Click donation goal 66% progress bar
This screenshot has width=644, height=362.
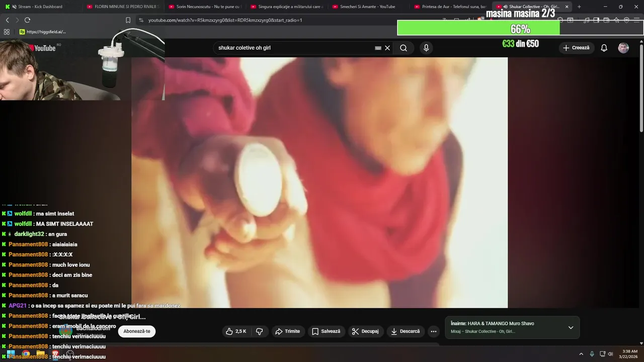520,28
